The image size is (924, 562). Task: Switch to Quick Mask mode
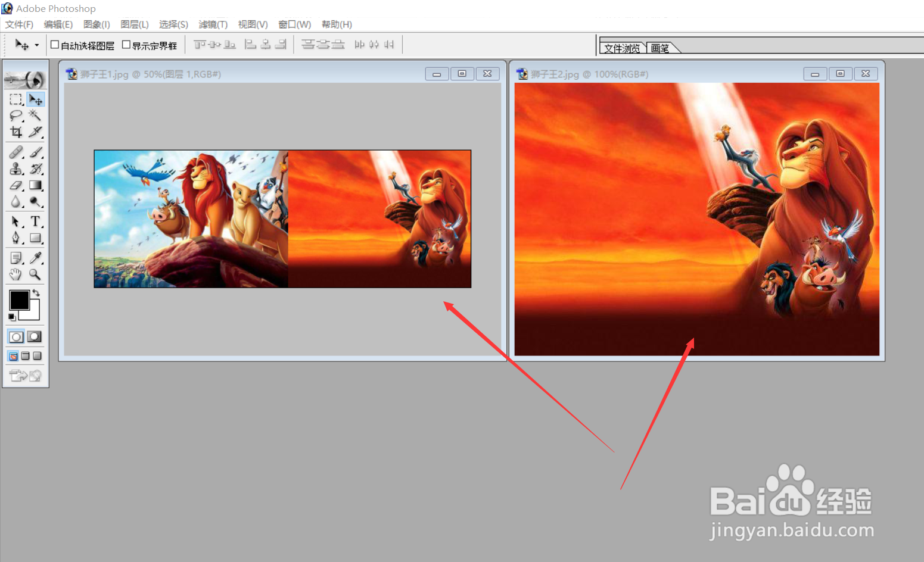click(35, 337)
